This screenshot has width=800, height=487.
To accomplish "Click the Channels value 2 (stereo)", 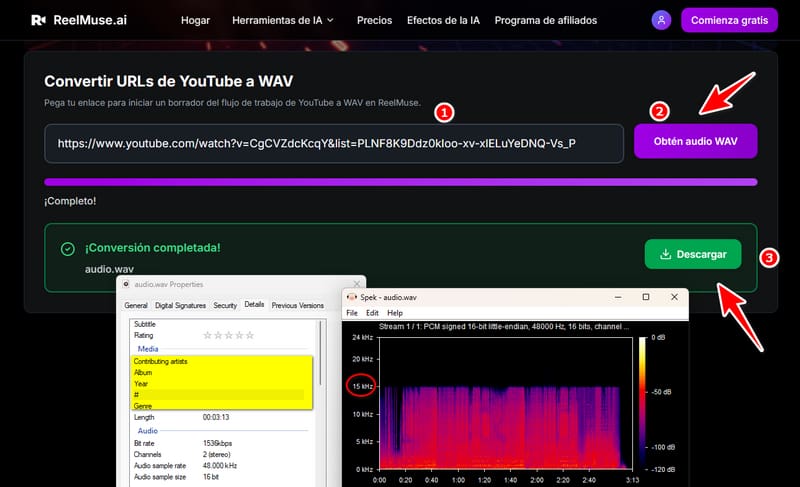I will click(x=216, y=454).
